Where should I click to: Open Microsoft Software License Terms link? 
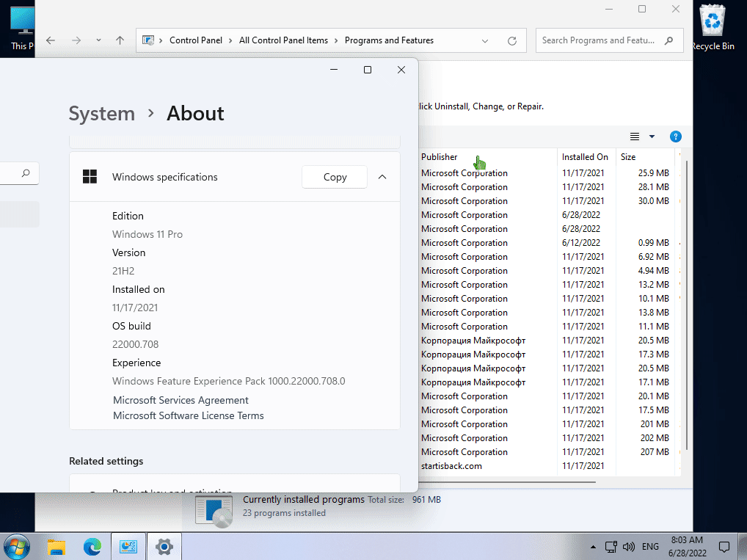tap(188, 415)
